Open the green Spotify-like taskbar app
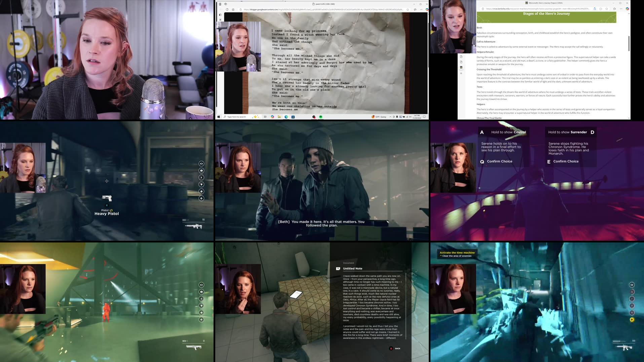 click(x=320, y=117)
